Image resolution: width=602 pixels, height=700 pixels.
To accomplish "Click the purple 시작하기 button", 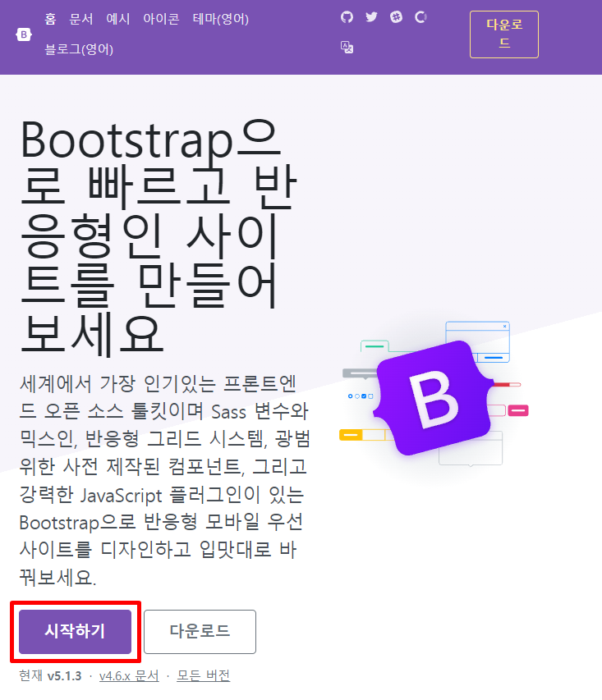I will click(75, 632).
